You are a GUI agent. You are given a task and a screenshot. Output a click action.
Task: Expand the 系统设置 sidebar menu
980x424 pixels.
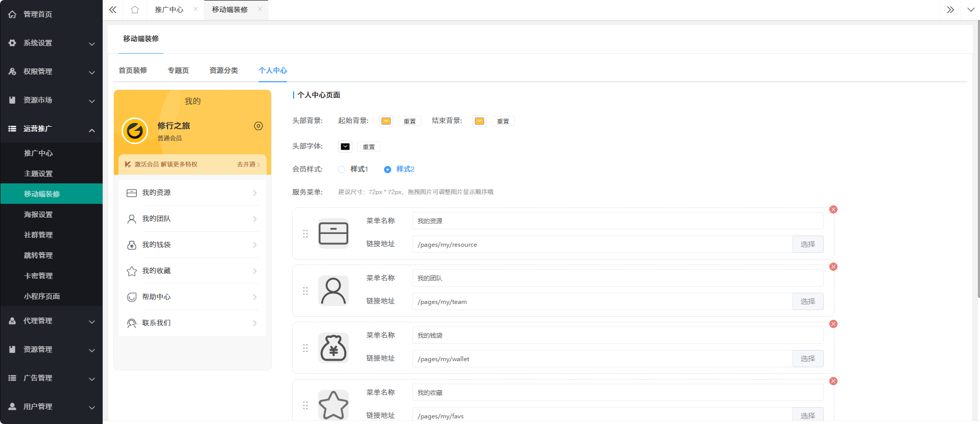click(x=51, y=43)
